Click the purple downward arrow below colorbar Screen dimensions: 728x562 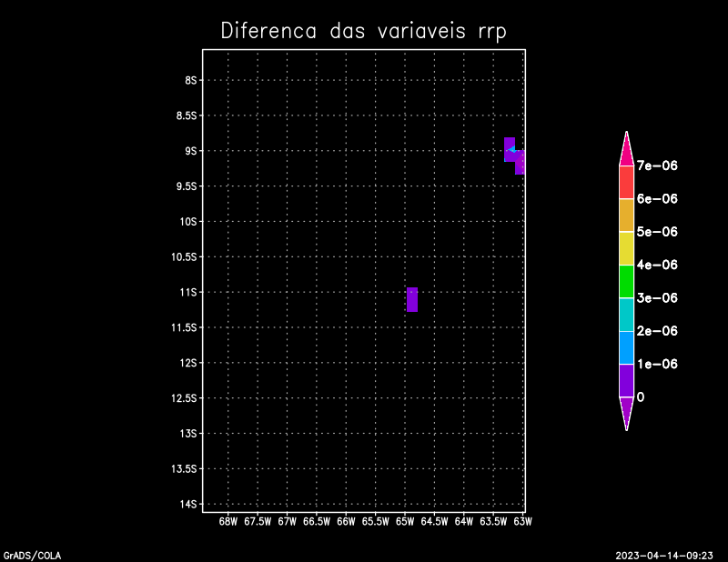(626, 412)
